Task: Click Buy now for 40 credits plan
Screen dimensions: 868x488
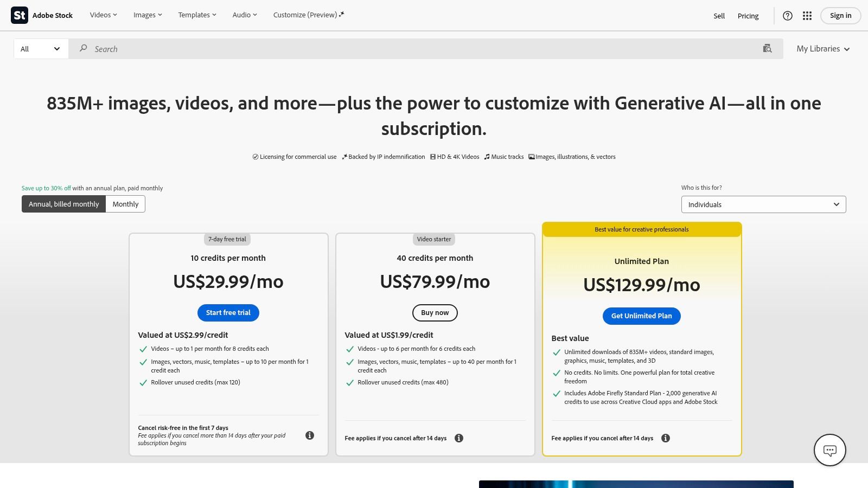Action: click(435, 313)
